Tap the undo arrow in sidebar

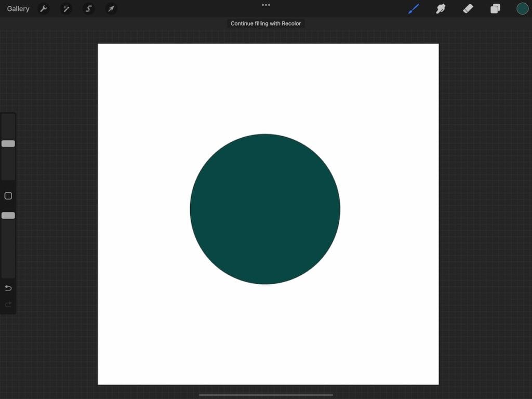point(8,288)
